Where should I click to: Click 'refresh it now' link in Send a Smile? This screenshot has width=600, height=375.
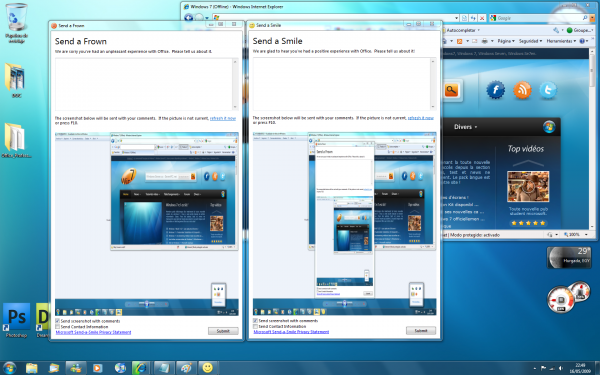coord(421,118)
